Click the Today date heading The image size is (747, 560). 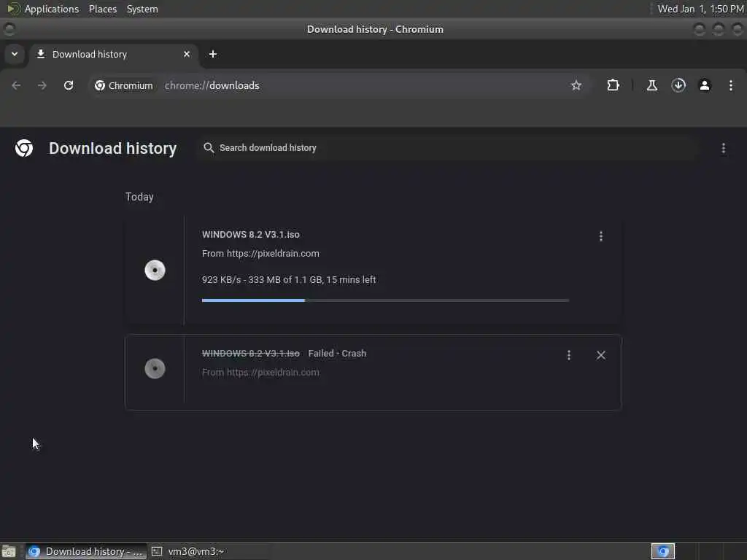pos(139,197)
